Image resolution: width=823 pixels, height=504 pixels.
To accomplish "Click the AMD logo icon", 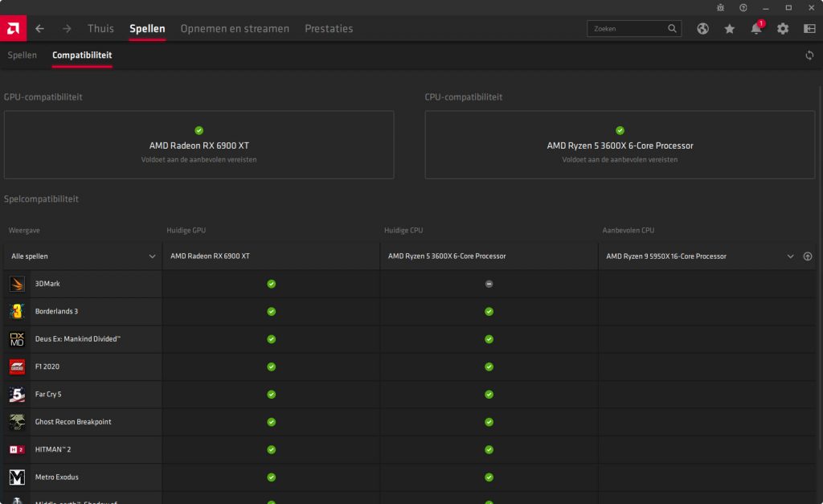I will click(x=13, y=29).
